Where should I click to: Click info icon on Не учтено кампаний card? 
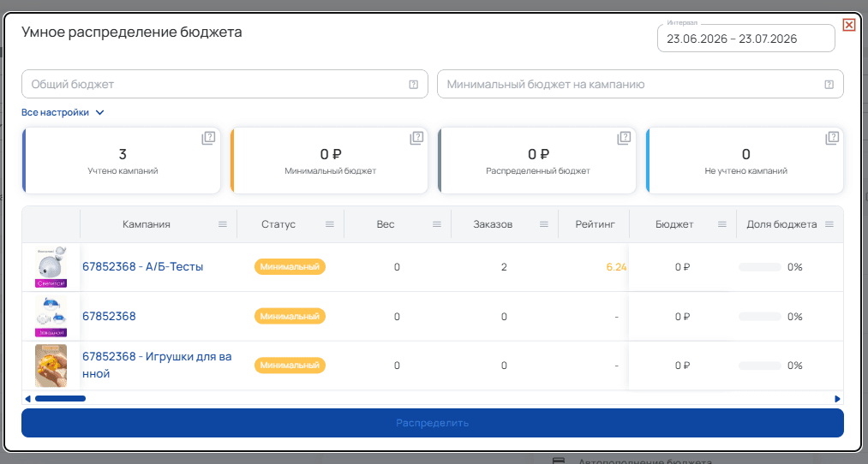(x=832, y=139)
